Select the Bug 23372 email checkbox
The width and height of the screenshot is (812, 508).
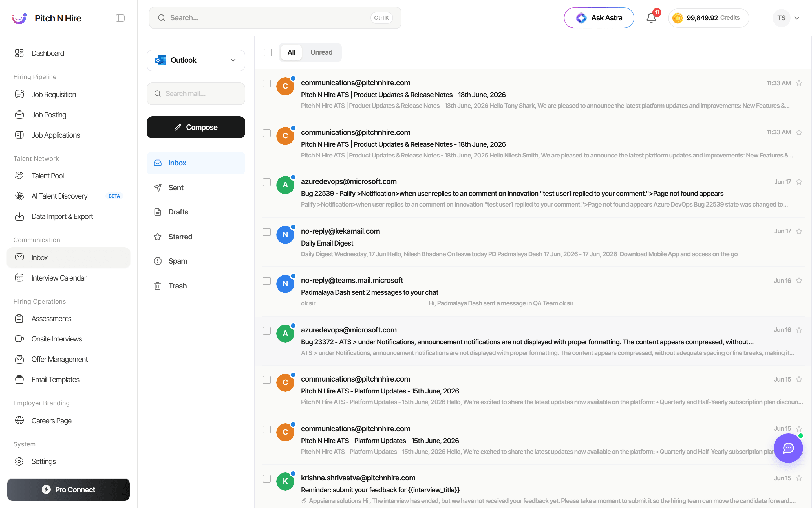pyautogui.click(x=267, y=330)
